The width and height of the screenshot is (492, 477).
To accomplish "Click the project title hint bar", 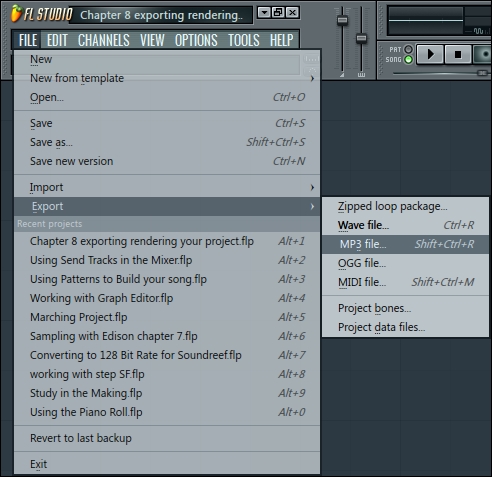I will (161, 15).
